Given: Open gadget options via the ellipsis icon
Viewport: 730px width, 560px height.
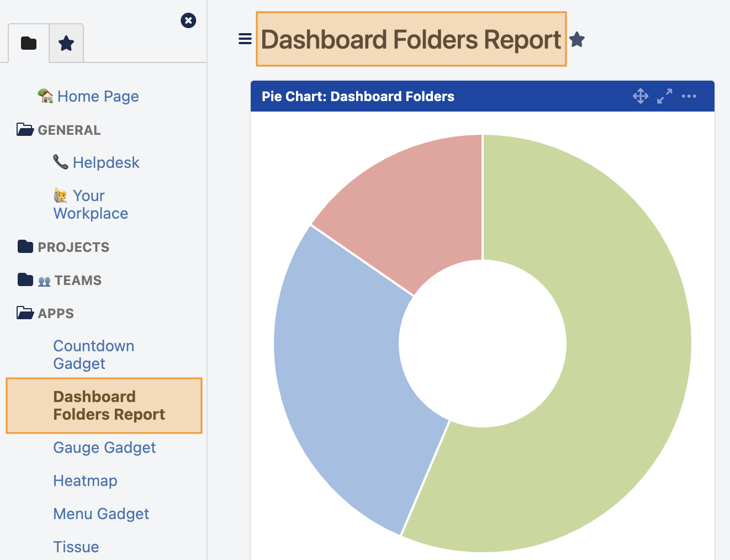Looking at the screenshot, I should pos(689,96).
